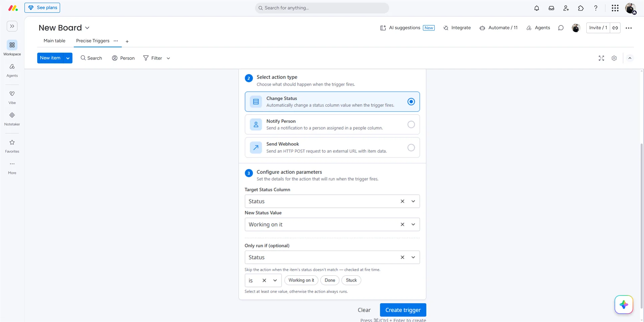Open the AI assistant sparkle button

pos(624,305)
